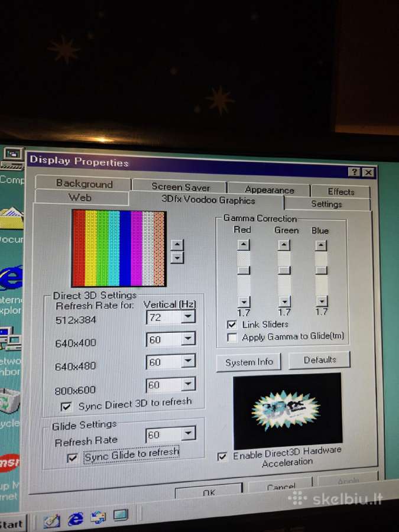This screenshot has height=532, width=399.
Task: Increase Red gamma with up arrow
Action: (244, 245)
